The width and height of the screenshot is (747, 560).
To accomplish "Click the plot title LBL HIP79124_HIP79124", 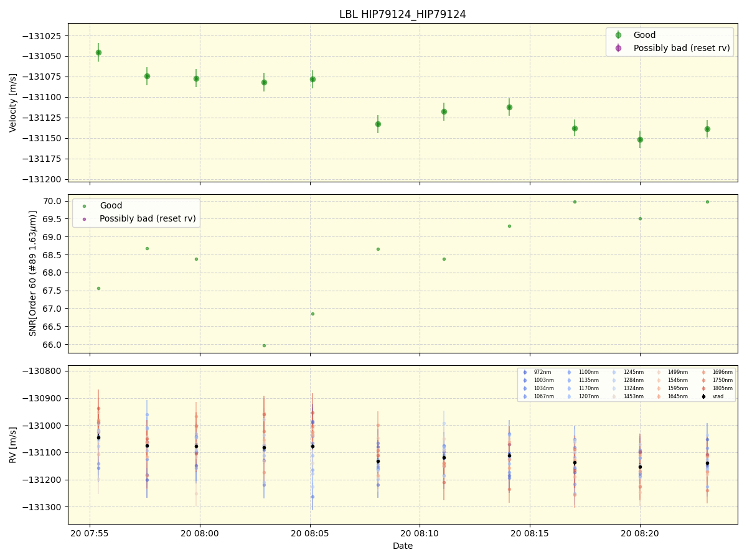I will (402, 14).
